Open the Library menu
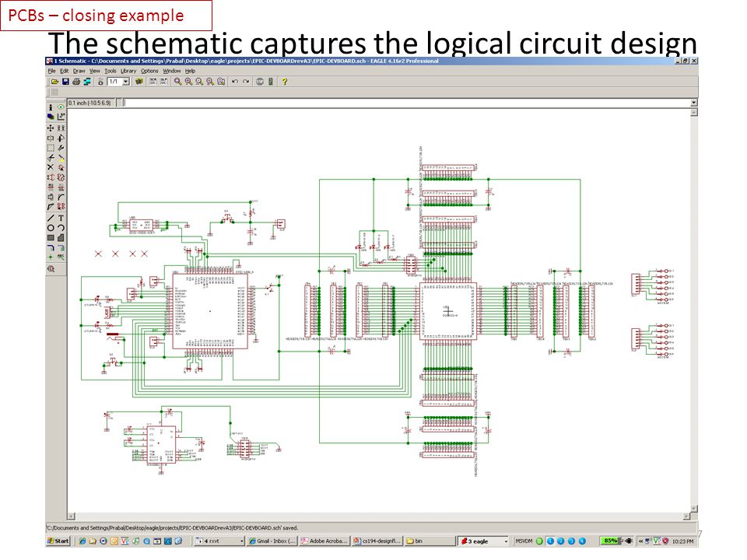This screenshot has height=560, width=747. click(128, 71)
